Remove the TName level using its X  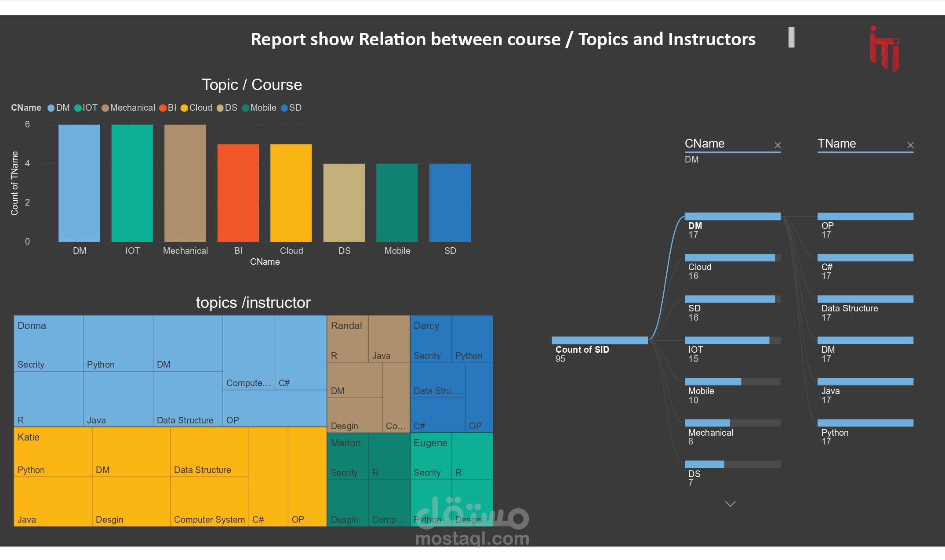[910, 145]
